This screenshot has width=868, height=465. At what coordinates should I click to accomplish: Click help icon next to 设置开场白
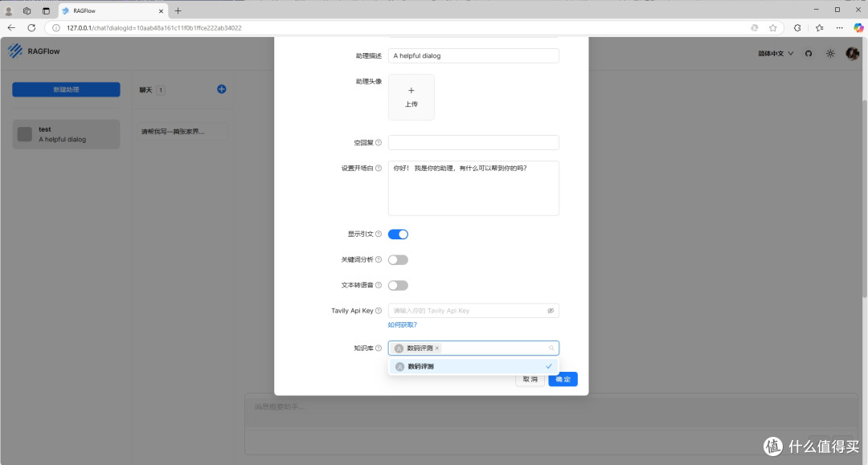pyautogui.click(x=379, y=168)
